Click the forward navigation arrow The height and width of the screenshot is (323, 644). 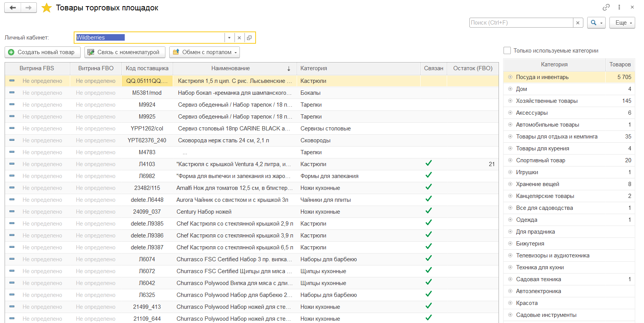28,8
